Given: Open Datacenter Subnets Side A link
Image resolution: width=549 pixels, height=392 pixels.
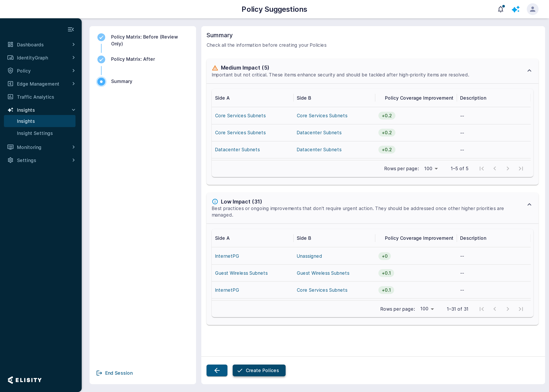Looking at the screenshot, I should pos(237,149).
